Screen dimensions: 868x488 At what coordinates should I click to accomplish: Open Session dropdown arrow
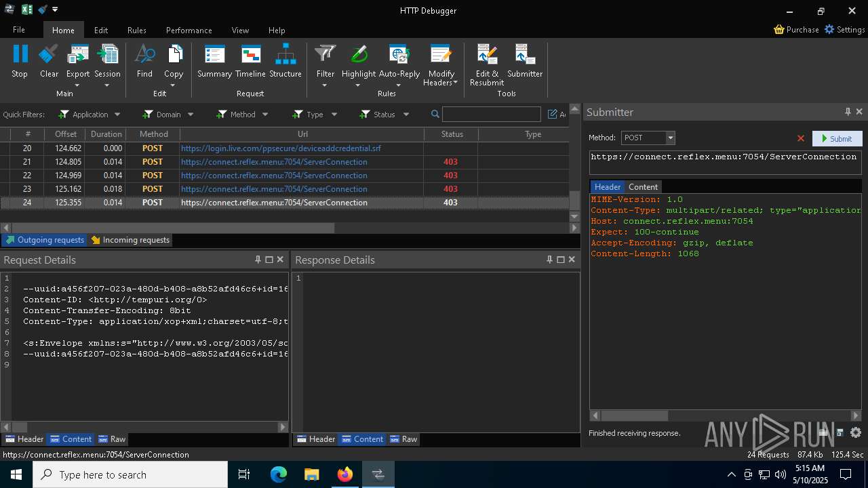[107, 85]
